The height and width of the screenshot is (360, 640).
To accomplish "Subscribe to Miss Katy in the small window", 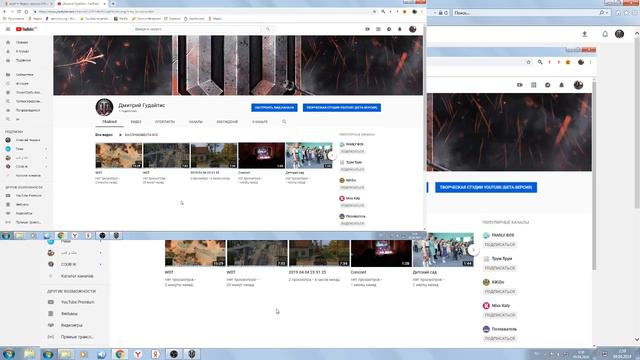I will click(x=353, y=205).
